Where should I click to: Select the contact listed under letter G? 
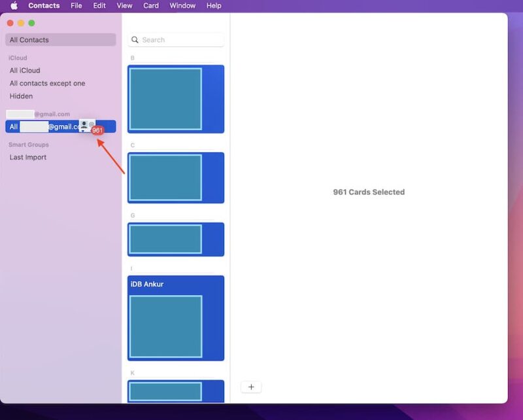click(173, 238)
